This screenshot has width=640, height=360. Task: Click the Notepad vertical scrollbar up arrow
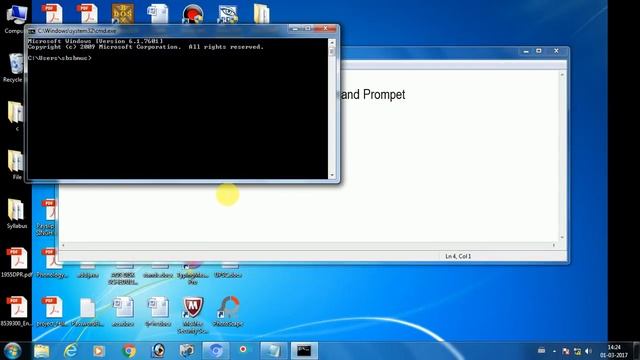pos(562,75)
